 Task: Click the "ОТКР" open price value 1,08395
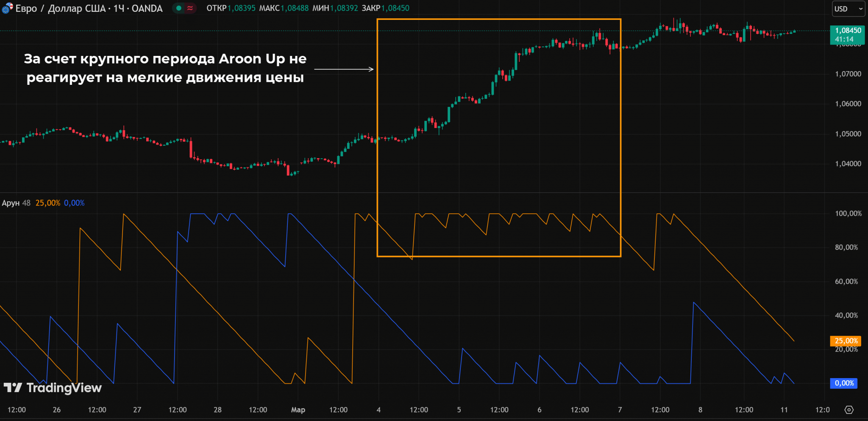pos(242,8)
